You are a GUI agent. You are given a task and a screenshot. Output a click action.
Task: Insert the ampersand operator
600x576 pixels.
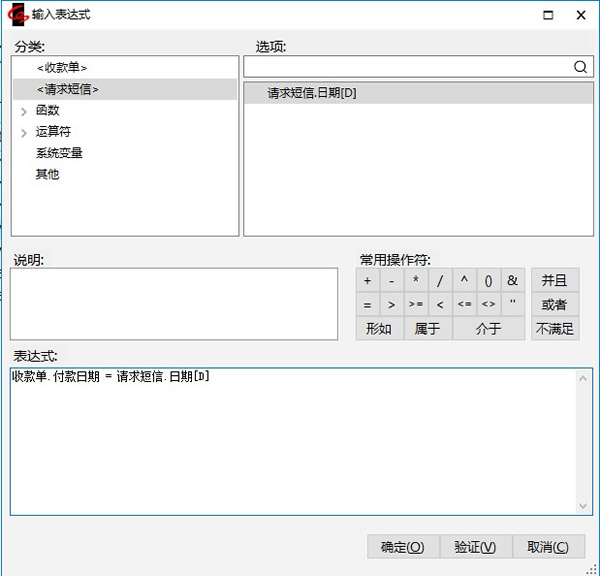pyautogui.click(x=512, y=281)
